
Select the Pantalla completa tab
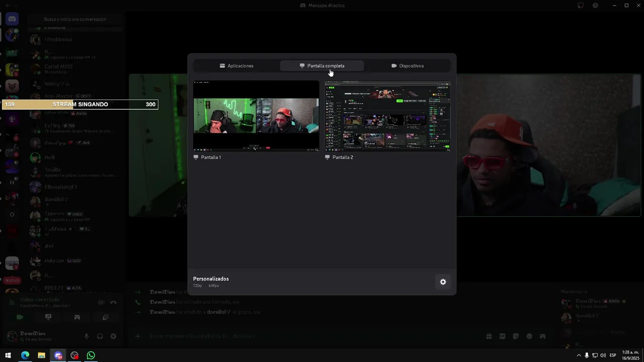[322, 66]
